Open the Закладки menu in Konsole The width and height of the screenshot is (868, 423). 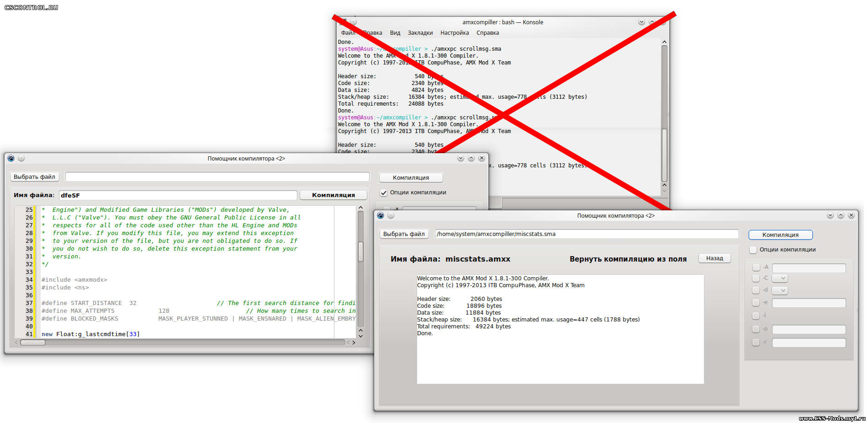tap(420, 33)
